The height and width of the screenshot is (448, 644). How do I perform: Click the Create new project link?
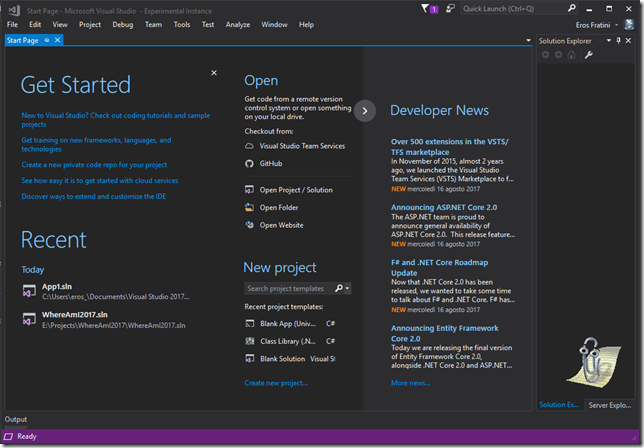coord(276,383)
